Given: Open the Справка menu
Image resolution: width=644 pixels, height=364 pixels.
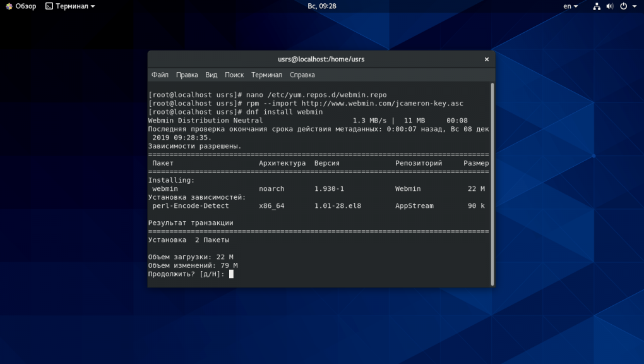Looking at the screenshot, I should 302,75.
